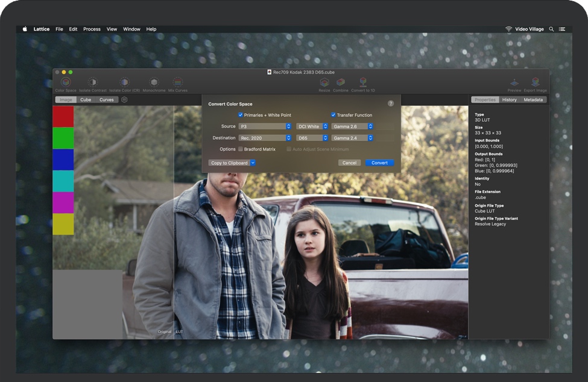588x382 pixels.
Task: Enable the Bradford Matrix option
Action: 240,148
